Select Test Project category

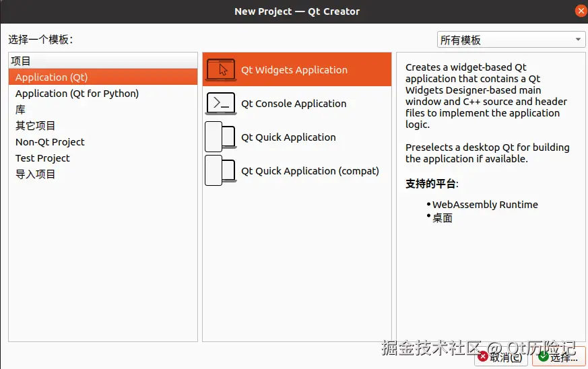(103, 158)
